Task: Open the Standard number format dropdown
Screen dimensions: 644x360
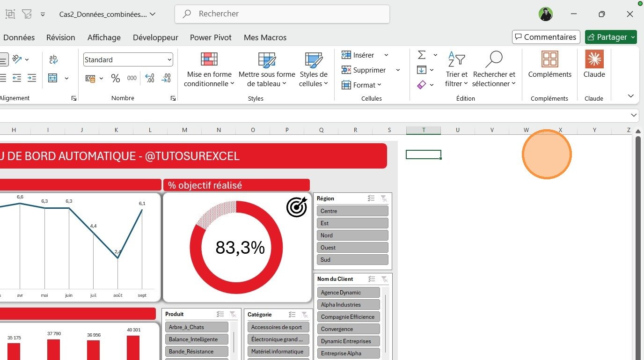Action: click(169, 60)
